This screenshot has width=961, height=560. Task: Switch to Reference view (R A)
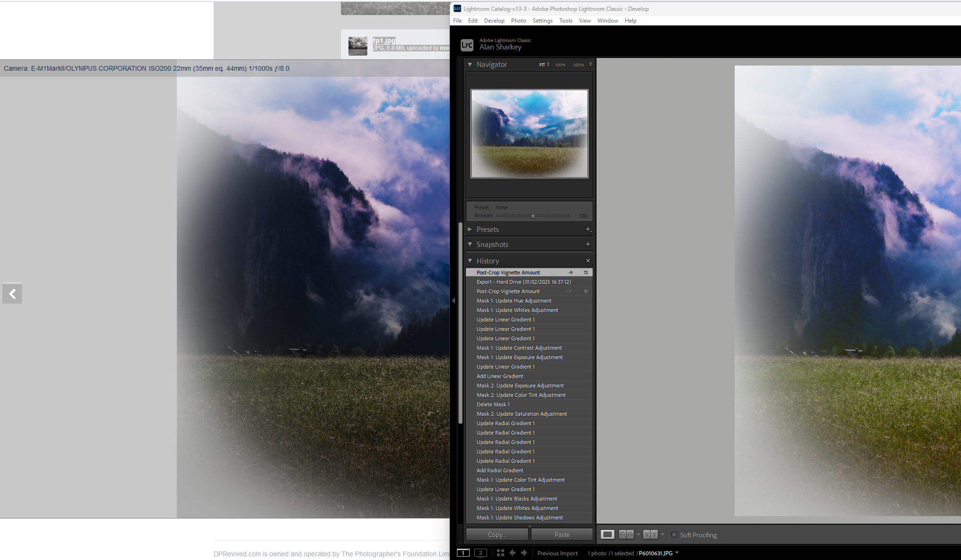coord(626,534)
